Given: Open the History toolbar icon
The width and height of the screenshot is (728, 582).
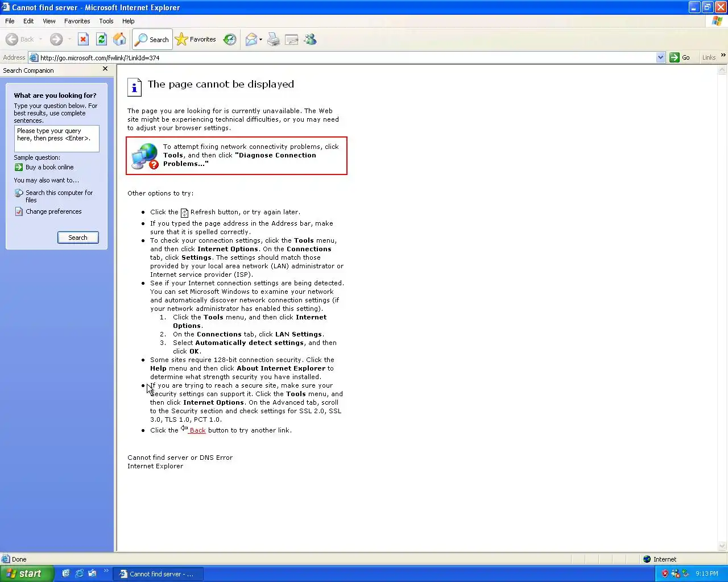Looking at the screenshot, I should coord(230,39).
